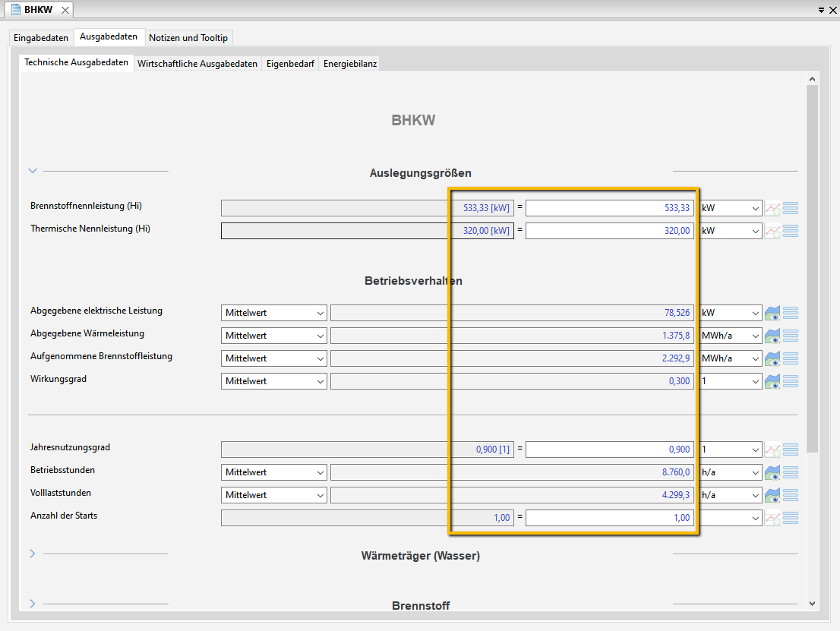Click the scrollbar down arrow
The image size is (840, 631).
click(812, 604)
